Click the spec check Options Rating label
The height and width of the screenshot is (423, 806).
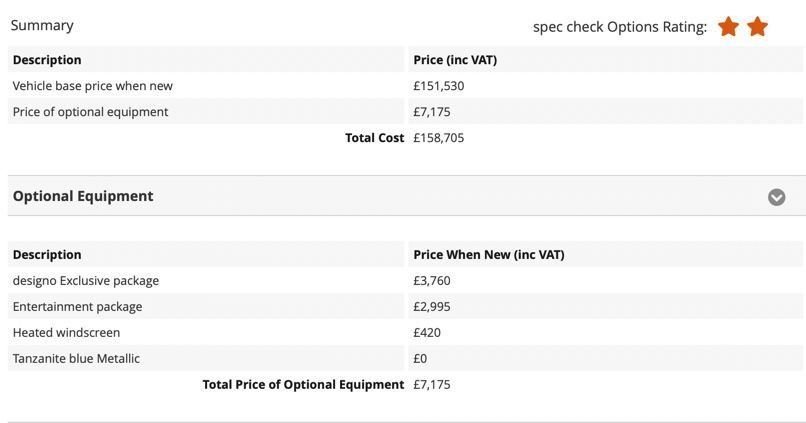coord(619,27)
